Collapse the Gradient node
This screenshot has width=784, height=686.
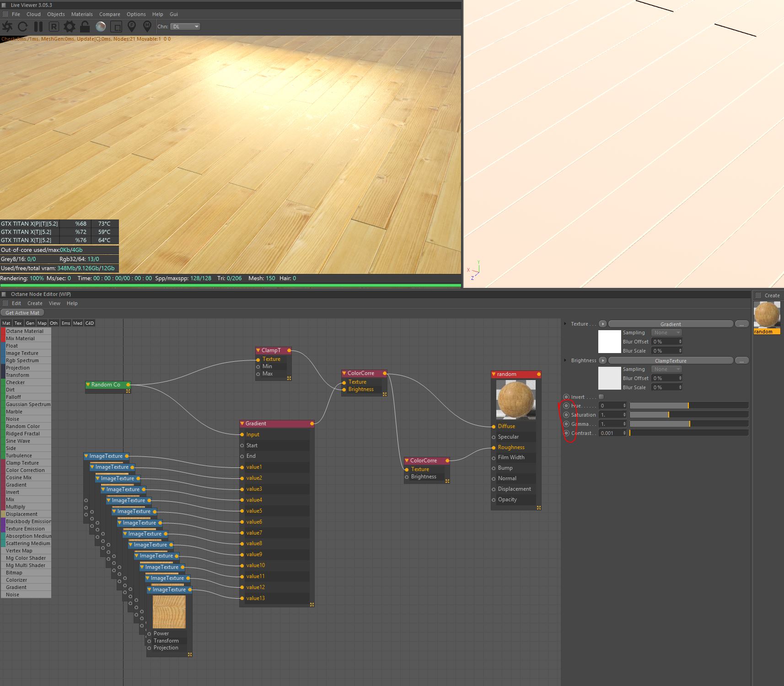(242, 423)
